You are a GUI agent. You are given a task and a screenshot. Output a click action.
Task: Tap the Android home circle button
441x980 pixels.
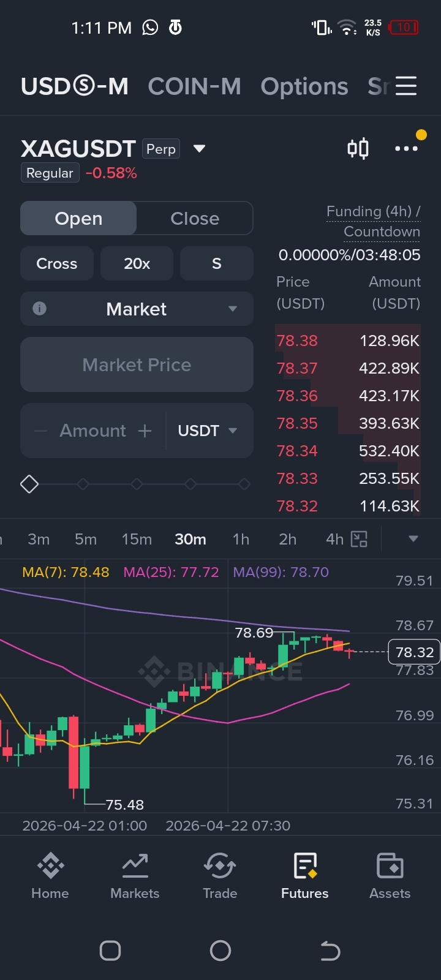tap(221, 951)
